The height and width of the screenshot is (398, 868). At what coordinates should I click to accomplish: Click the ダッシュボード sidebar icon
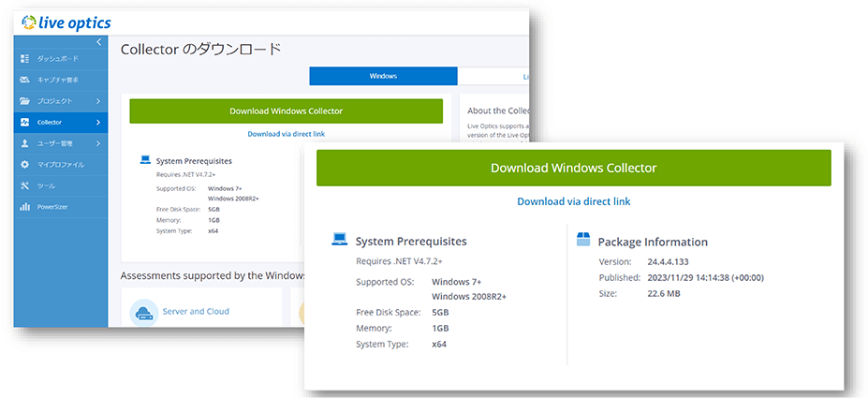tap(25, 59)
